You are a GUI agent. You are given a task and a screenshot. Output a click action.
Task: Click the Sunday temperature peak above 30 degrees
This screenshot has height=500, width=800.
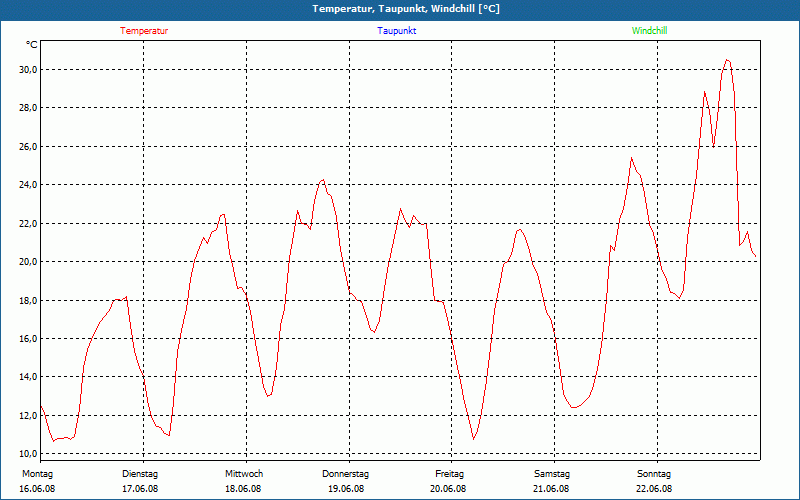(728, 60)
